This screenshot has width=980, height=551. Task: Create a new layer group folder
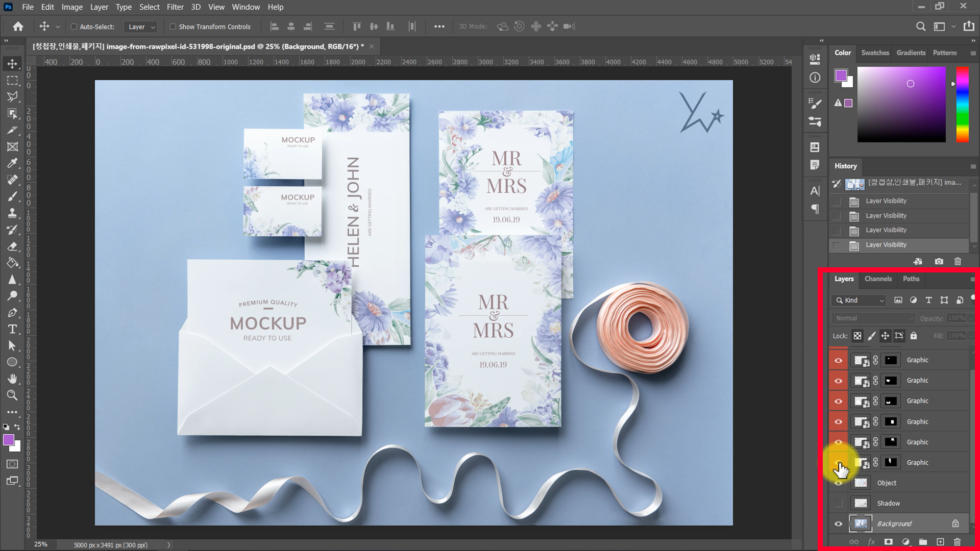pos(923,542)
